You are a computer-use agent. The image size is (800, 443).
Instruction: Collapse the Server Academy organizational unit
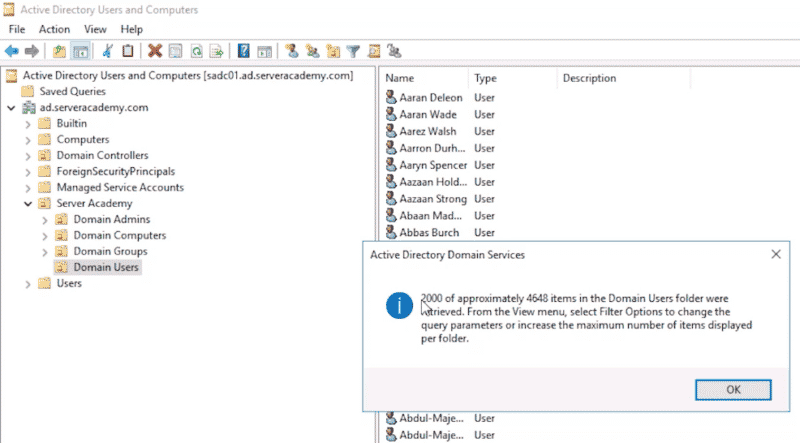28,204
